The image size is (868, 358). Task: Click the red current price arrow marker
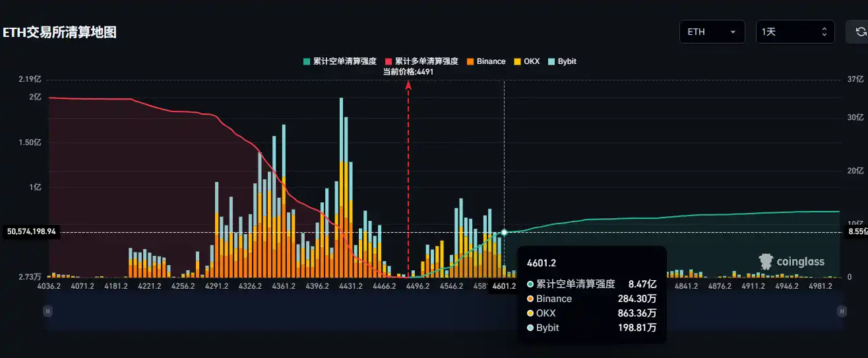click(x=408, y=84)
